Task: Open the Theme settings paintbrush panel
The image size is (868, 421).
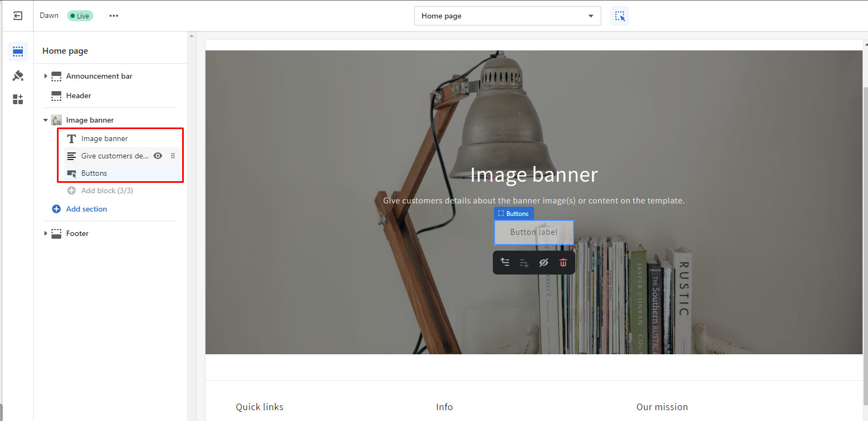Action: pyautogui.click(x=18, y=75)
